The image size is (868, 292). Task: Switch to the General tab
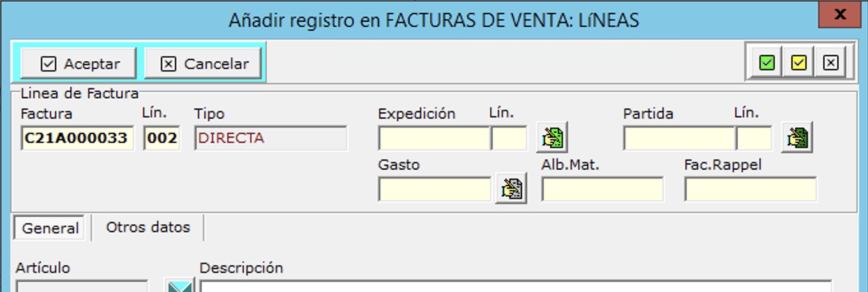[x=50, y=228]
